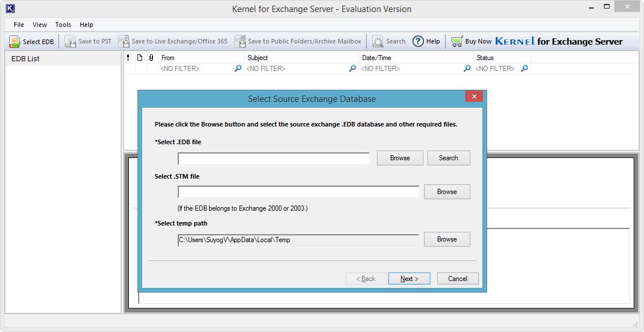The width and height of the screenshot is (644, 332).
Task: Click the Save to PST icon
Action: tap(70, 41)
